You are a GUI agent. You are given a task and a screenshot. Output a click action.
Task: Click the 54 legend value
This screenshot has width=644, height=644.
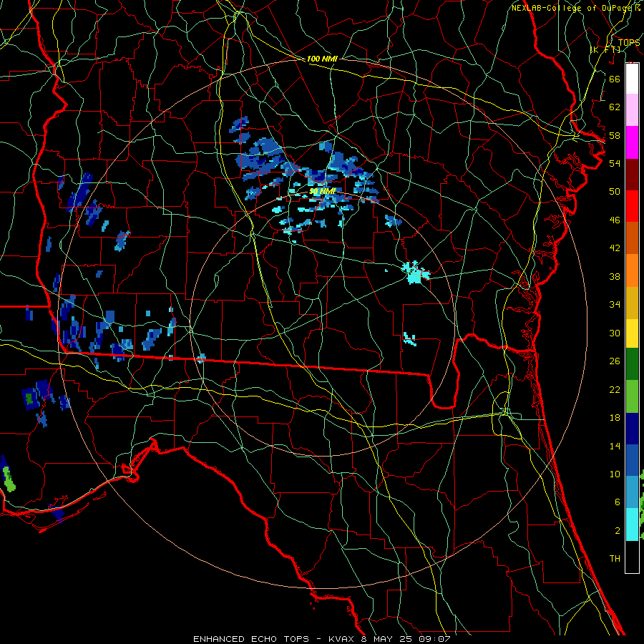pos(615,163)
